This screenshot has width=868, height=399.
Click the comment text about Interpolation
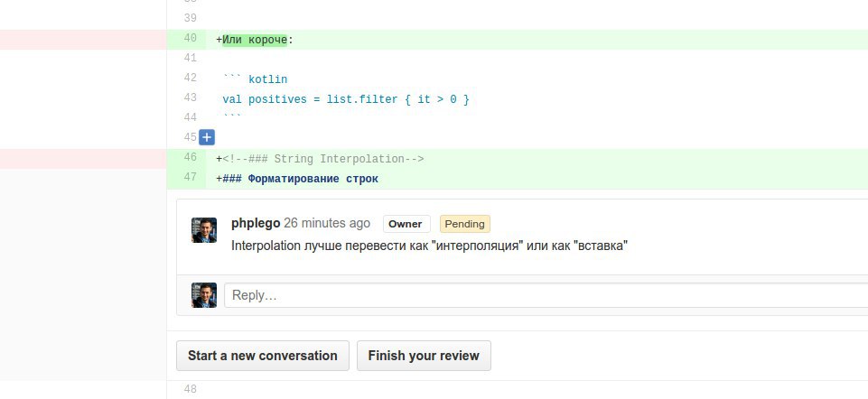pyautogui.click(x=429, y=246)
